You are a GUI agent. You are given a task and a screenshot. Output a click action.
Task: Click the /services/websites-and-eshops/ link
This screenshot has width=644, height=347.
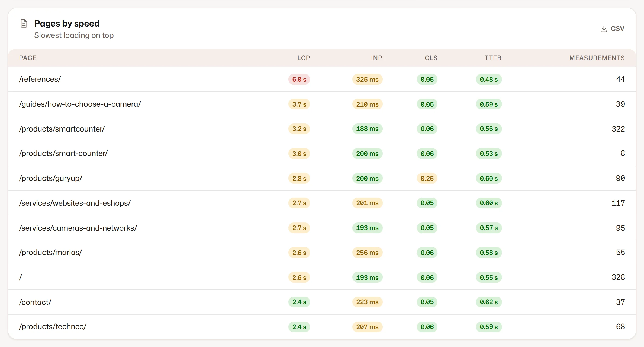pyautogui.click(x=75, y=203)
